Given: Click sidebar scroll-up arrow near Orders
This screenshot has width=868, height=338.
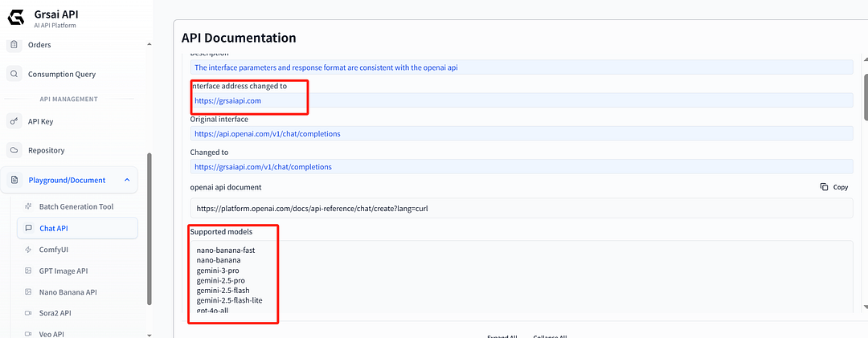Looking at the screenshot, I should pyautogui.click(x=149, y=43).
